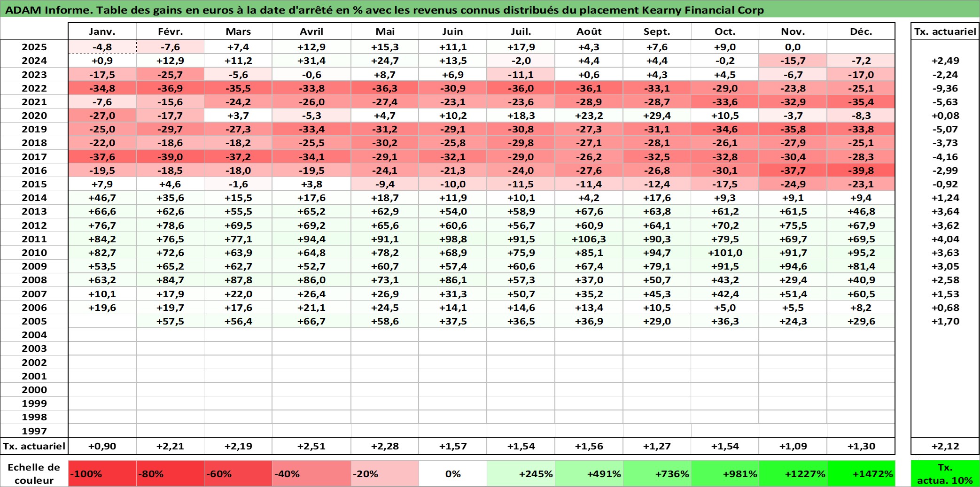Screen dimensions: 980x487
Task: Pick the +1472% bright green legend swatch
Action: click(x=861, y=473)
